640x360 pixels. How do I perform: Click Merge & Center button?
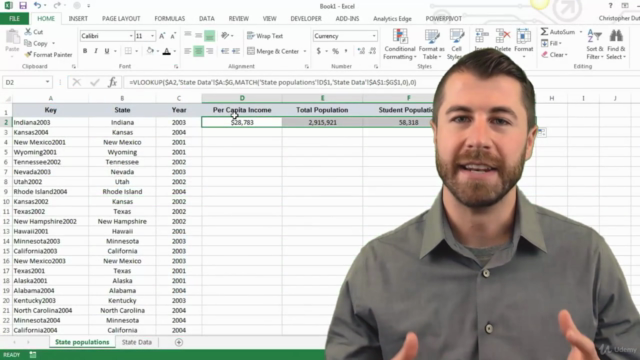coord(273,51)
